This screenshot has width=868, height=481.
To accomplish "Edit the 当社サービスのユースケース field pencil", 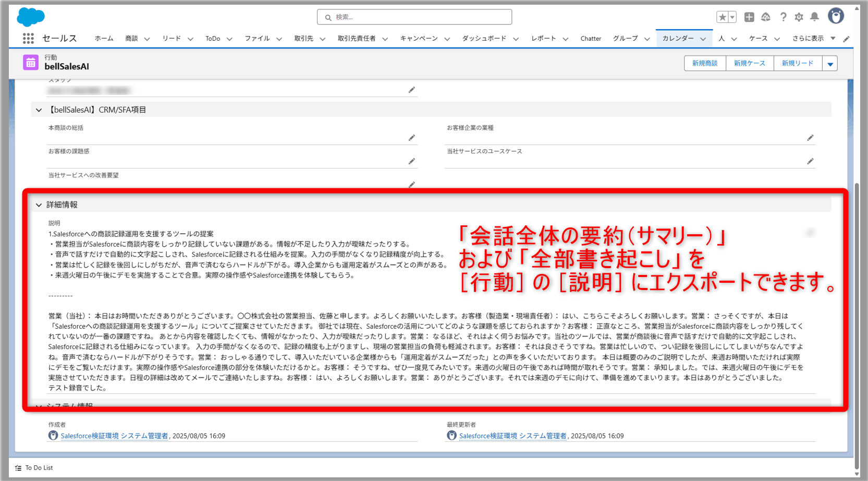I will coord(810,161).
